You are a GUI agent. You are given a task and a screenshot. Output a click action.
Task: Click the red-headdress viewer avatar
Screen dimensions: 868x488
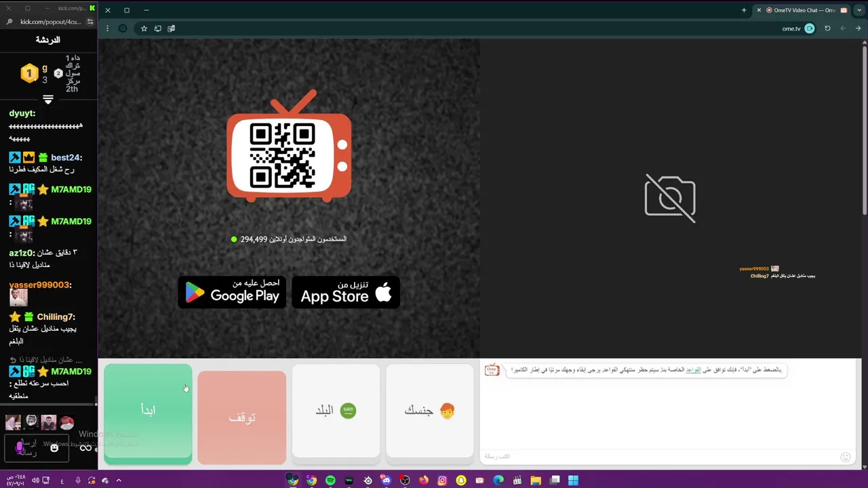[x=66, y=423]
